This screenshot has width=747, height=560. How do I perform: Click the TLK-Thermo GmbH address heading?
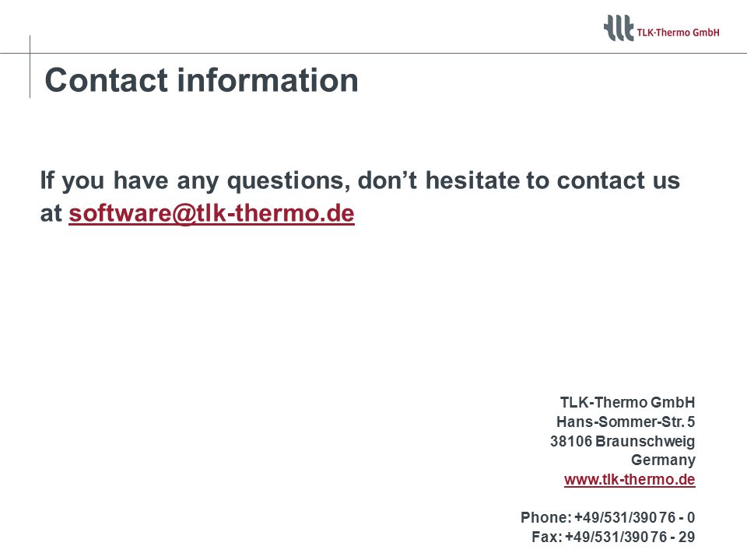click(627, 402)
